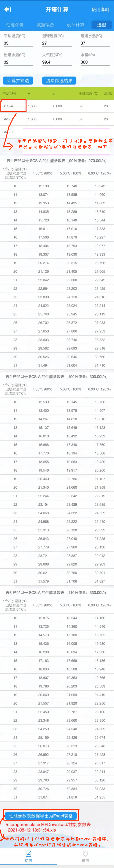This screenshot has height=868, width=114.
Task: Edit the 湿球温度 value 27
Action: [57, 43]
